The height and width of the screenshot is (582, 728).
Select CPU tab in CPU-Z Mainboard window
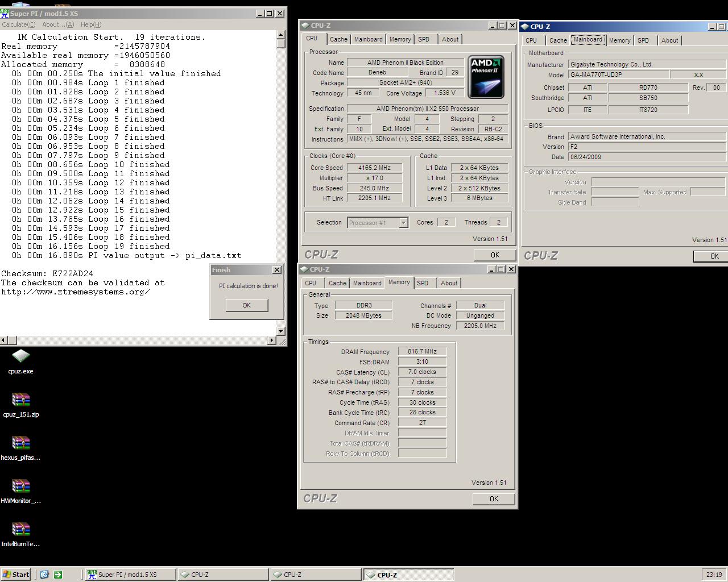click(x=531, y=40)
